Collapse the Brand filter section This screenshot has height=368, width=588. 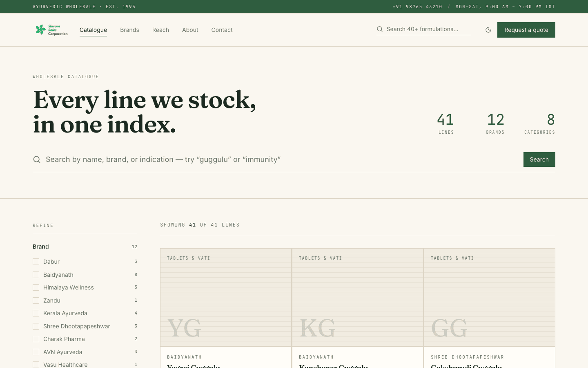(85, 247)
